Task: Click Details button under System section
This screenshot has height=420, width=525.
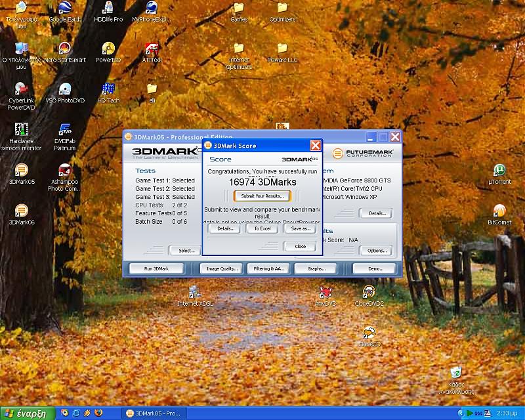Action: (377, 213)
